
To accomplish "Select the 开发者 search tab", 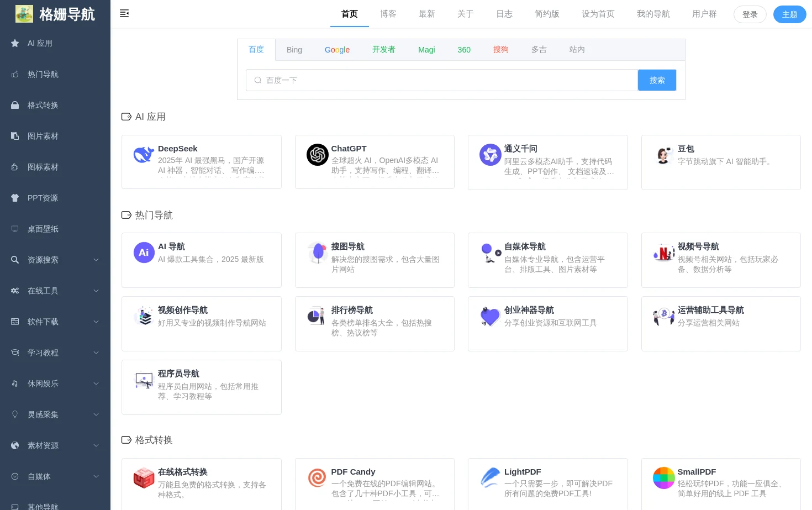I will [x=384, y=50].
